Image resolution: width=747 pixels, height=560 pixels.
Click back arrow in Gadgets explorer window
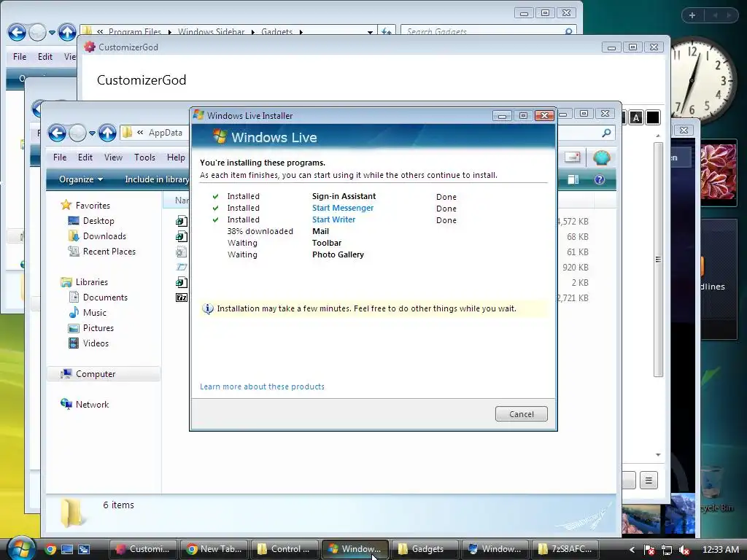[x=17, y=32]
